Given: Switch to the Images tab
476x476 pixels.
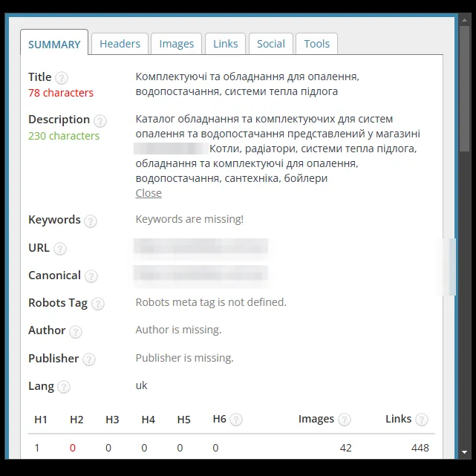Looking at the screenshot, I should [x=177, y=44].
